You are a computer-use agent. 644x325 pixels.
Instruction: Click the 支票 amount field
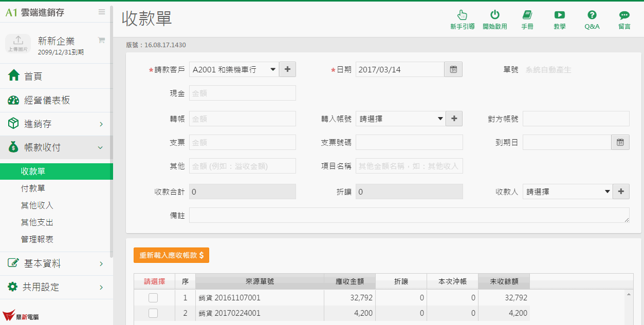[x=243, y=142]
